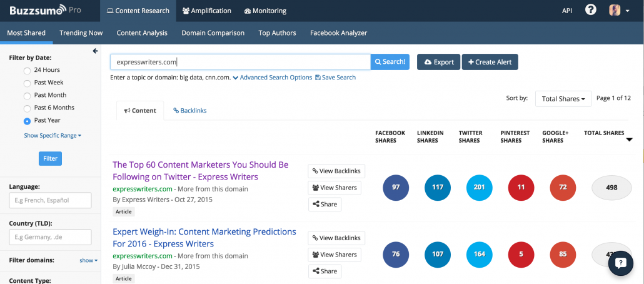Show the Filter domains section
The image size is (644, 284).
tap(89, 260)
